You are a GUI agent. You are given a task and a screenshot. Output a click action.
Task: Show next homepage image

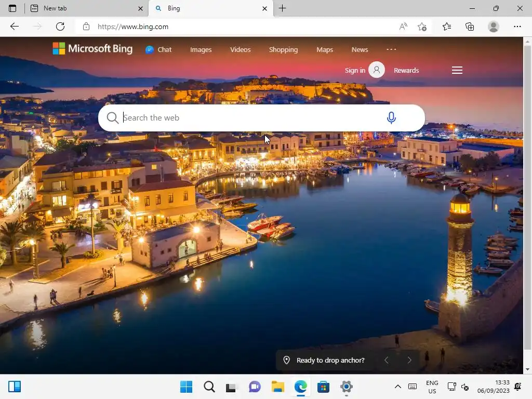[x=409, y=361]
